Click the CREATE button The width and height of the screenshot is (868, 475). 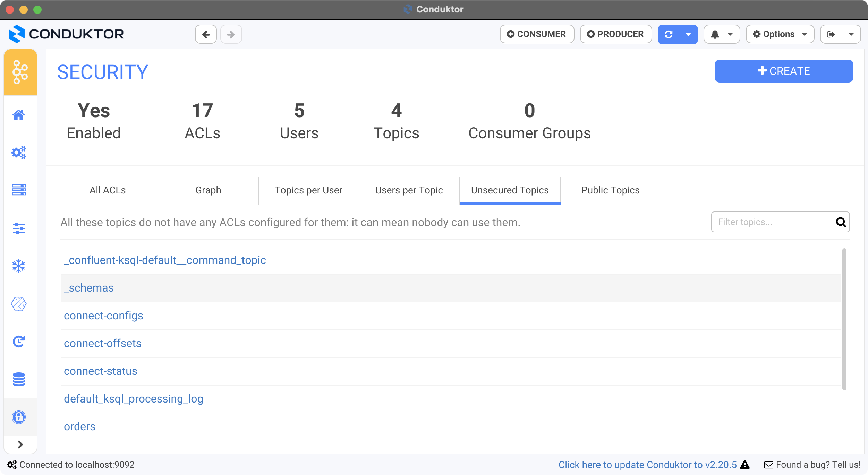coord(784,71)
